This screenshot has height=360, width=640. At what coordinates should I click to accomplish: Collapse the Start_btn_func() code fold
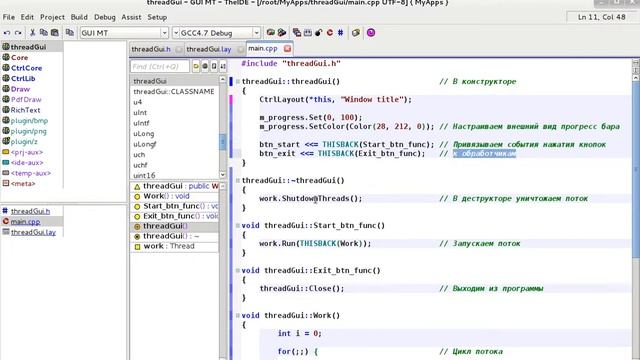point(238,225)
